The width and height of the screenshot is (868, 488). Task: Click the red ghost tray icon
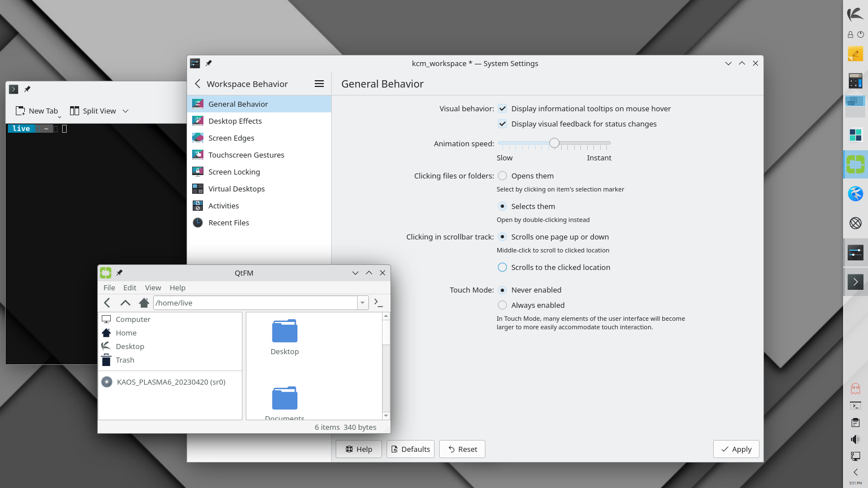(855, 389)
